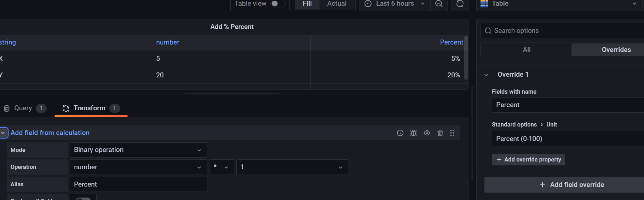Click the Table visualization icon

coord(484,4)
